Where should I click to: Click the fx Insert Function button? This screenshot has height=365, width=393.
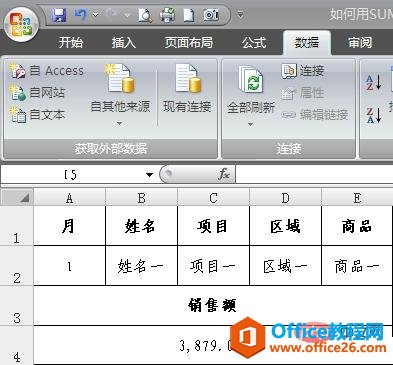tap(224, 174)
